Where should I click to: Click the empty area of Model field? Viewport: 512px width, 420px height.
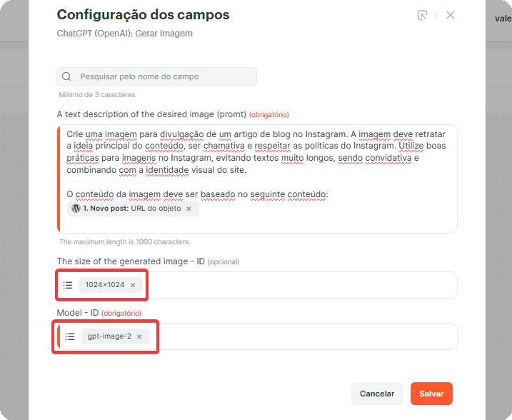click(303, 336)
